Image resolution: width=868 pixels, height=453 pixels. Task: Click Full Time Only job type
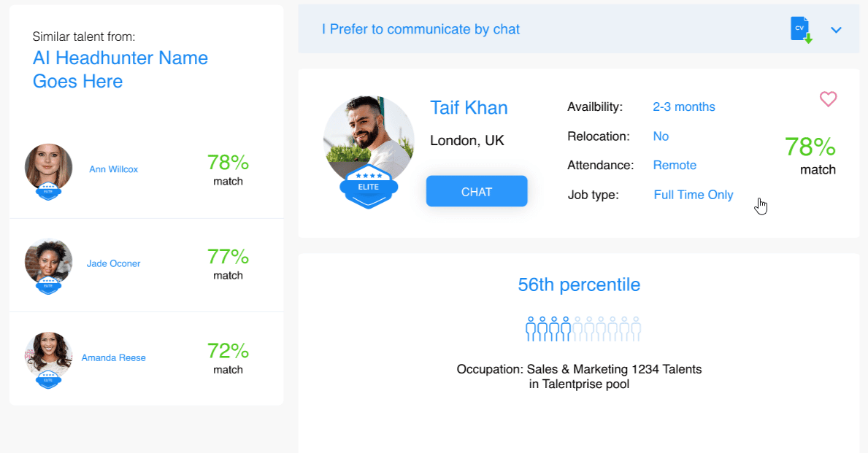pyautogui.click(x=694, y=195)
